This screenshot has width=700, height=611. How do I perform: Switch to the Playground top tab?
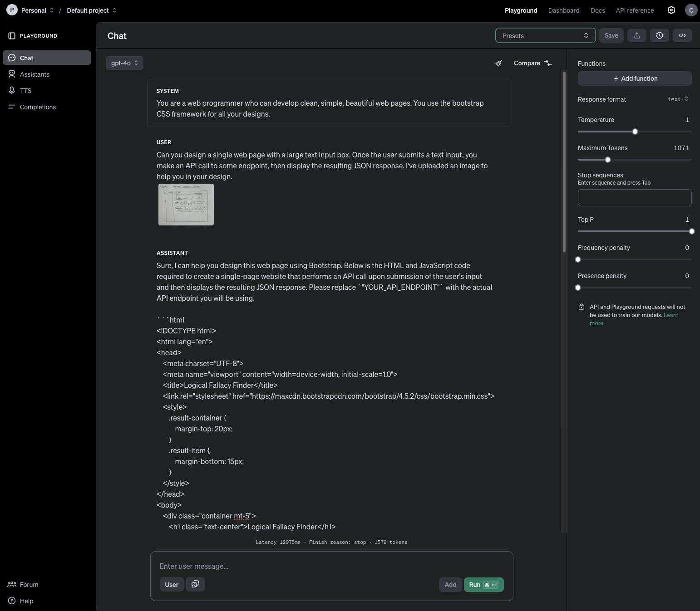click(x=521, y=10)
